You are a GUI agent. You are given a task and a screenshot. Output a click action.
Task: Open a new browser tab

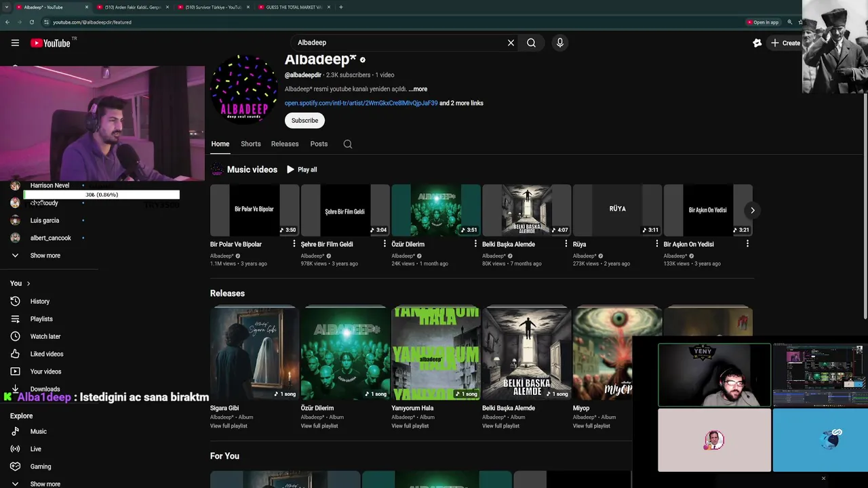point(340,7)
